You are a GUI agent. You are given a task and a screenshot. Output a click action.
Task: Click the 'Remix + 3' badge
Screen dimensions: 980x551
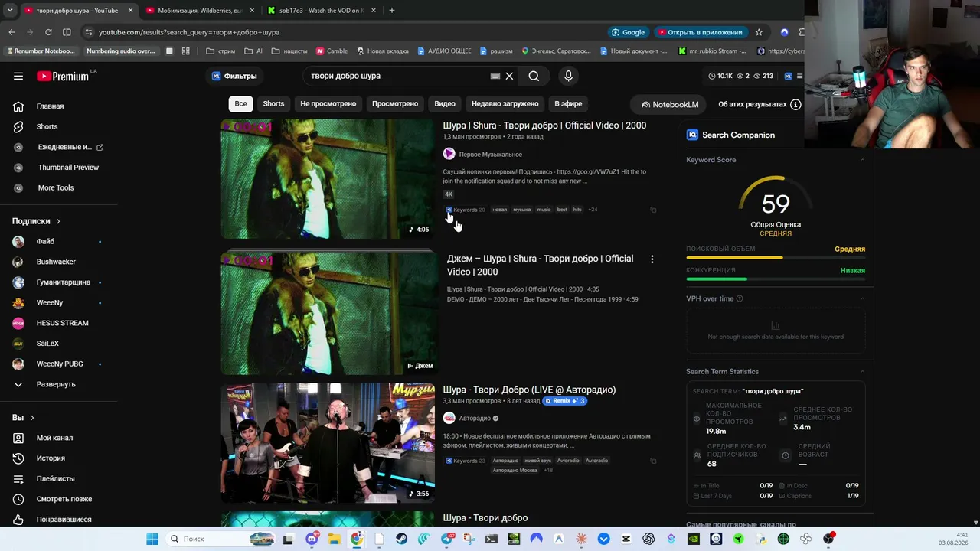tap(564, 401)
